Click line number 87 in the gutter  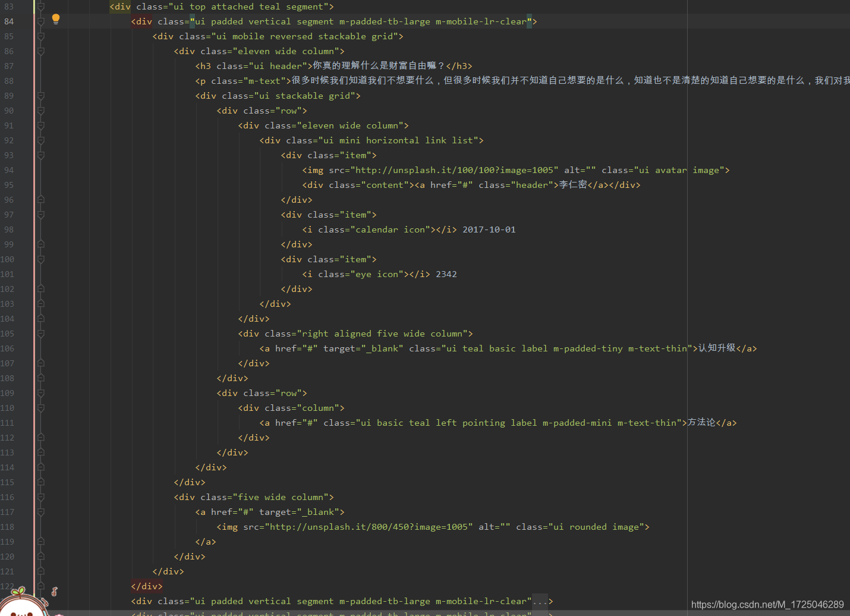point(9,66)
